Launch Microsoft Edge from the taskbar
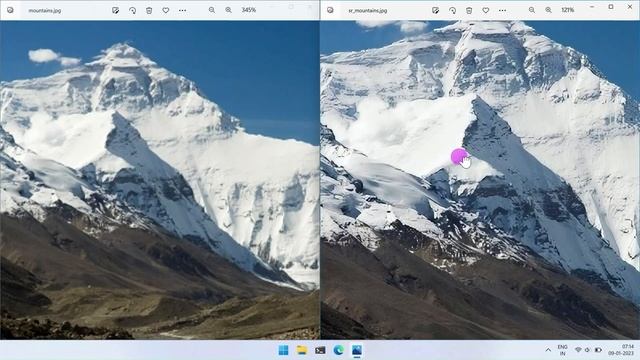 pos(338,350)
